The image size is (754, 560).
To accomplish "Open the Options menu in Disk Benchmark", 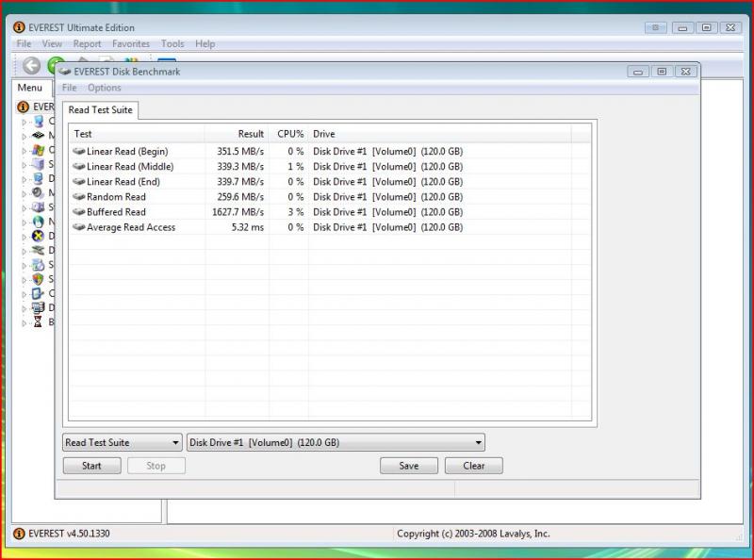I will [x=105, y=88].
